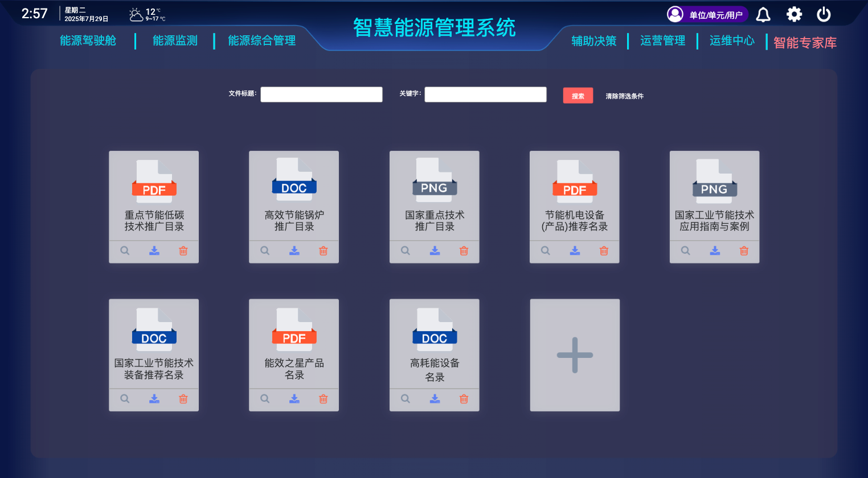Download 重点节能低碳技术推广目录 file

pyautogui.click(x=154, y=250)
